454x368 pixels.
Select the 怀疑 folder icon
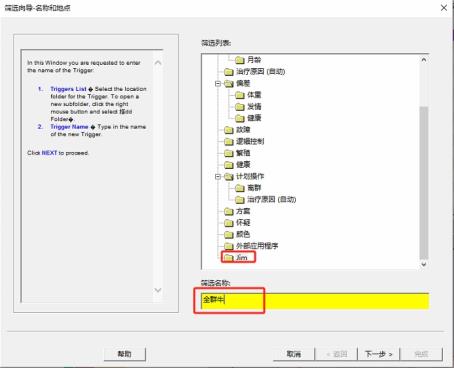tap(229, 223)
